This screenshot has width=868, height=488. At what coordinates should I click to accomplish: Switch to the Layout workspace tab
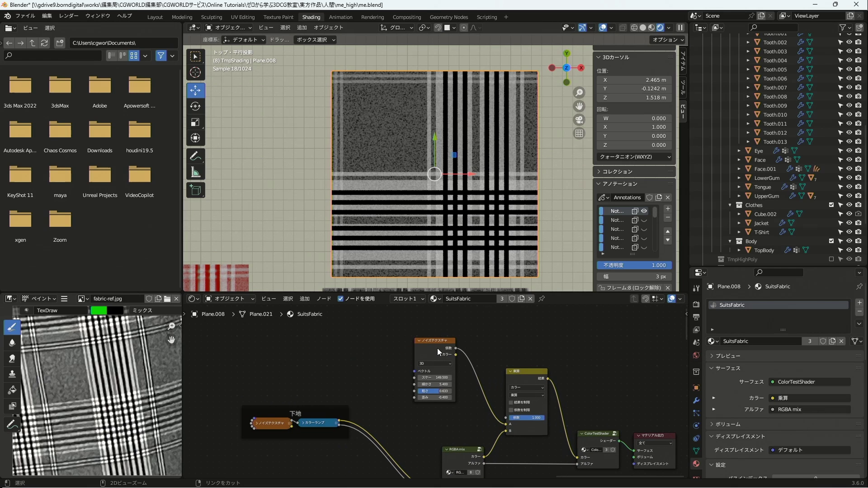155,17
